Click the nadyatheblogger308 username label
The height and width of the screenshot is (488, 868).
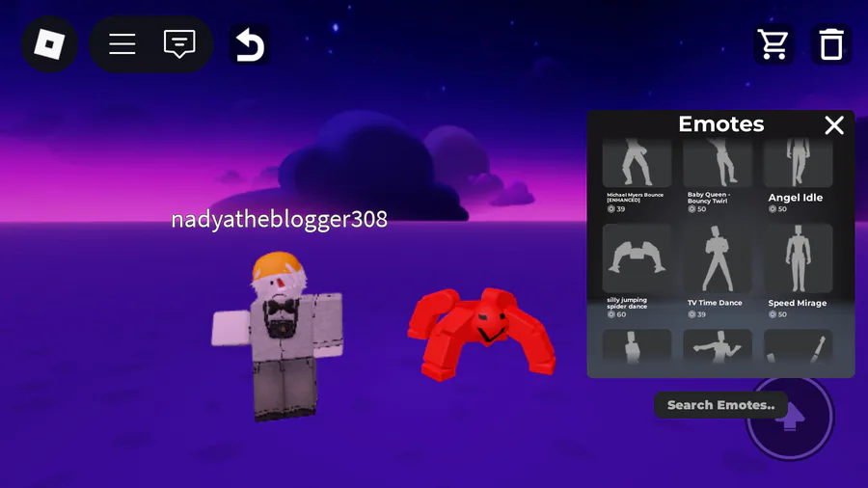pos(279,220)
